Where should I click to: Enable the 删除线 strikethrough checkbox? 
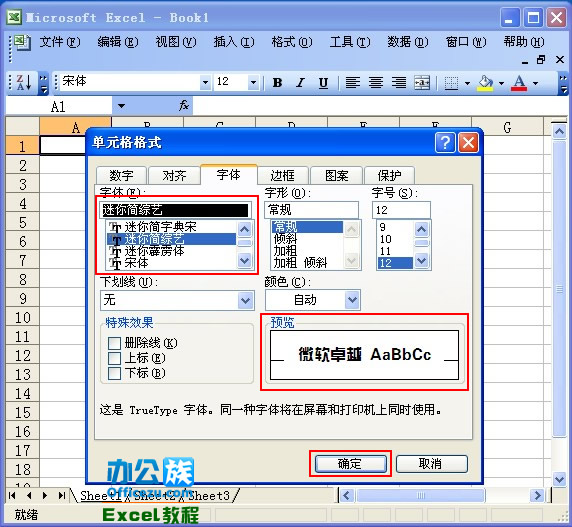(114, 343)
